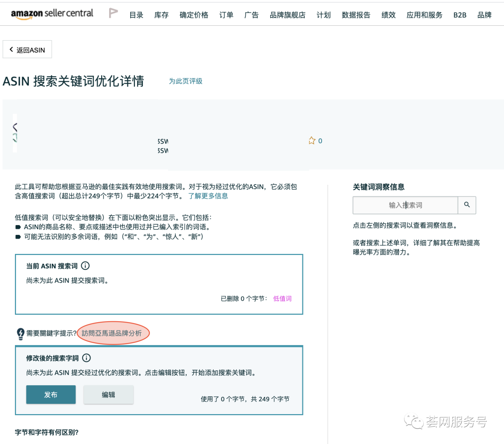Open the B2B menu

point(460,15)
